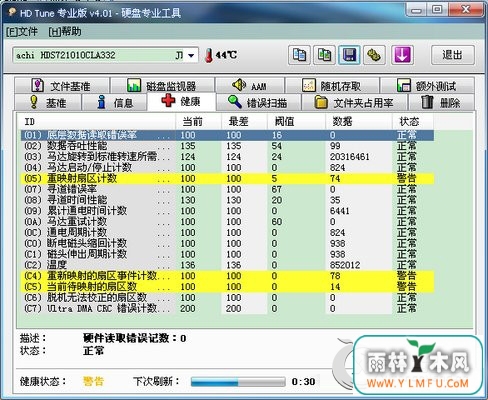Click the 警告 health status text
This screenshot has height=400, width=488.
(x=93, y=381)
